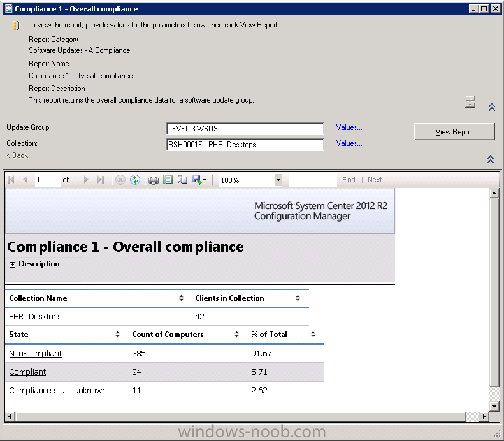Click the horizontal scrollbar thumb
Screen dimensions: 504x441
click(x=240, y=417)
